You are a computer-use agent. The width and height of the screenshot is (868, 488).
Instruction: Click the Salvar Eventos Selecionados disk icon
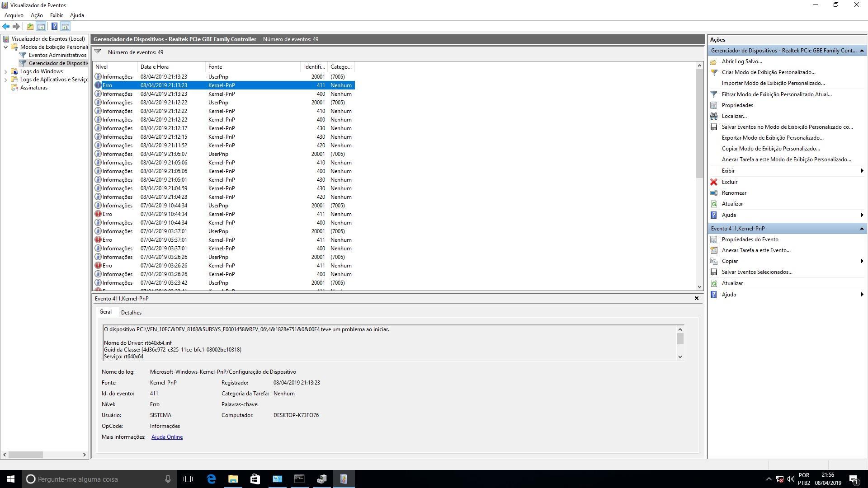(x=714, y=272)
